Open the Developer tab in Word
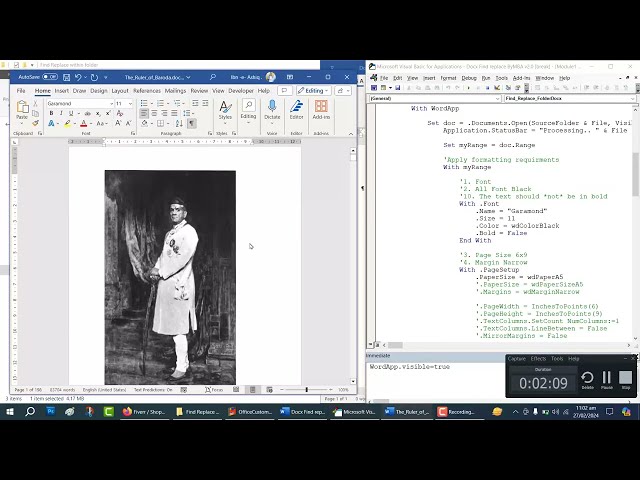This screenshot has width=640, height=480. 241,91
